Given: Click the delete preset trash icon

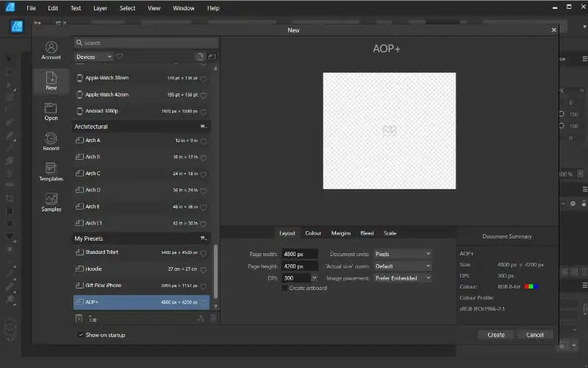Looking at the screenshot, I should pyautogui.click(x=213, y=318).
